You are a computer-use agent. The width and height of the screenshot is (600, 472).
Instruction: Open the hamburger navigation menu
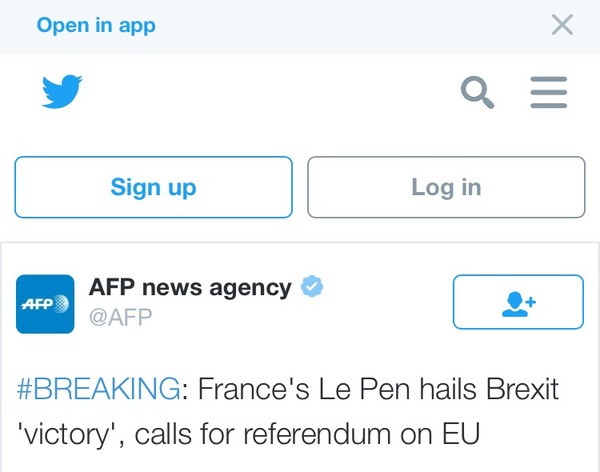547,93
